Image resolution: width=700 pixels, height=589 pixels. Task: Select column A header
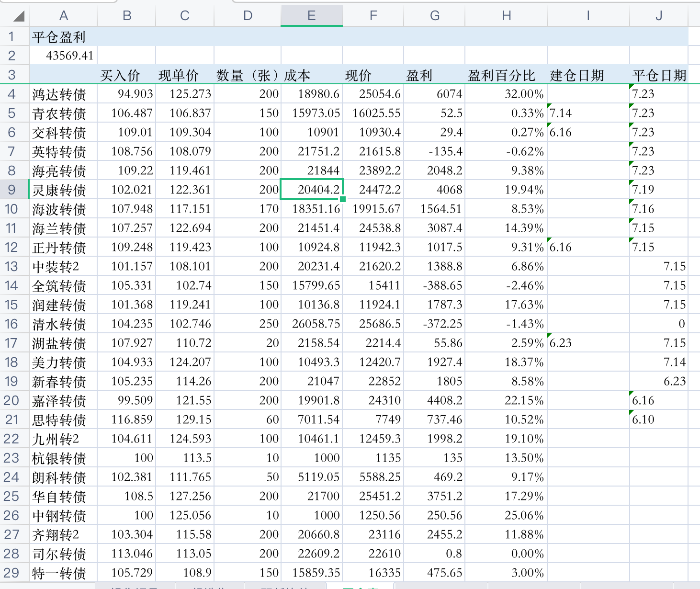click(x=63, y=16)
